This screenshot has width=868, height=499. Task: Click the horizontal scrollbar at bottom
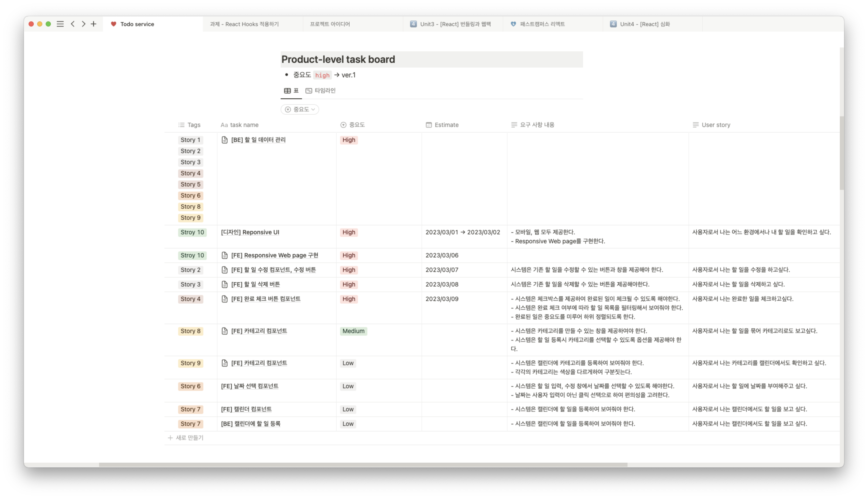pyautogui.click(x=363, y=465)
